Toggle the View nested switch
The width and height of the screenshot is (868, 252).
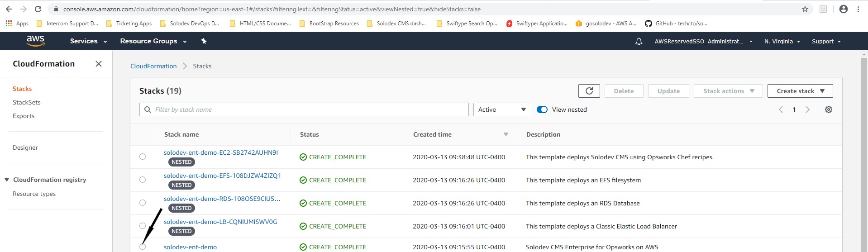pyautogui.click(x=542, y=109)
